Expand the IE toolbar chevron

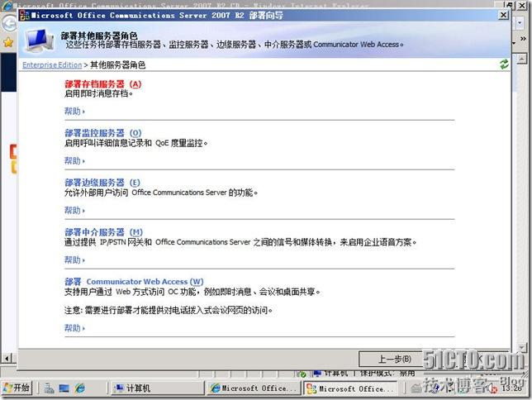(x=524, y=39)
